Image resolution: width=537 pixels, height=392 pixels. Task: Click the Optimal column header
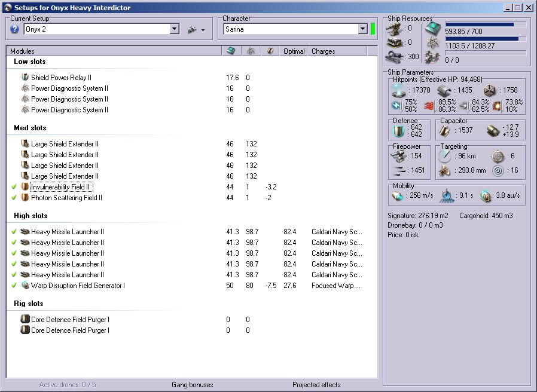click(x=294, y=51)
